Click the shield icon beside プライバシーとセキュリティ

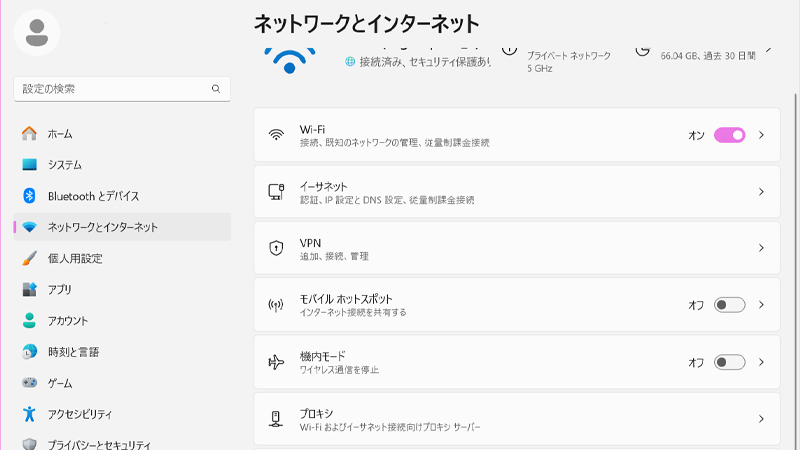[x=29, y=444]
